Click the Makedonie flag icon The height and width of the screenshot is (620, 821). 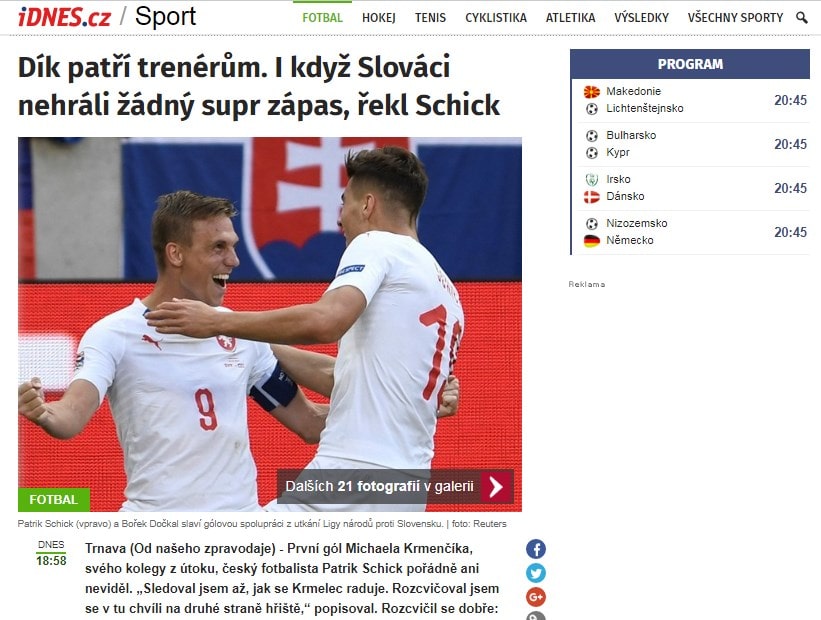[x=592, y=92]
